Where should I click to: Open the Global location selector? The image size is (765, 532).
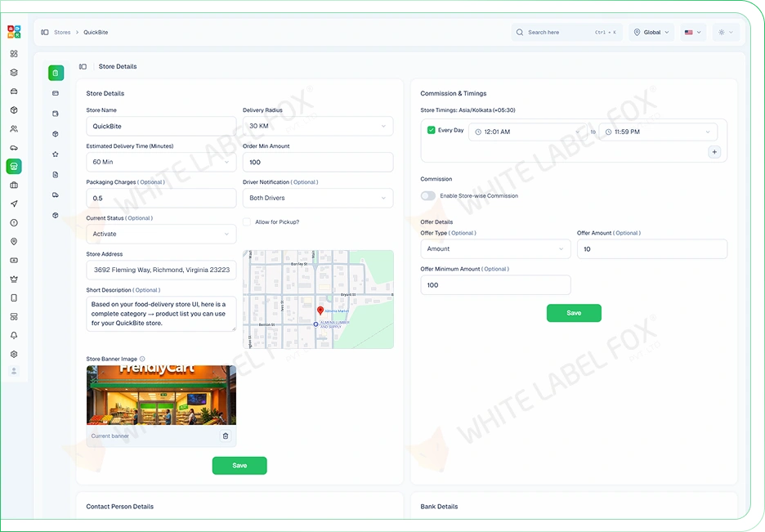tap(652, 32)
